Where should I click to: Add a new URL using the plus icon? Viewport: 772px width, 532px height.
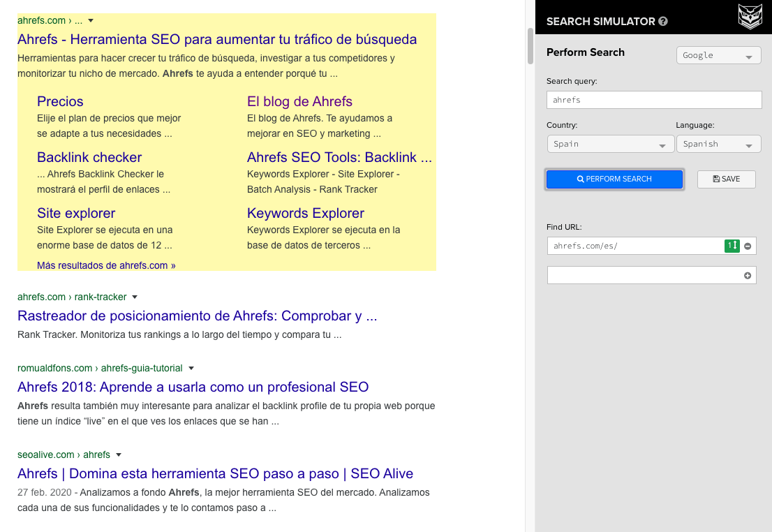coord(748,275)
